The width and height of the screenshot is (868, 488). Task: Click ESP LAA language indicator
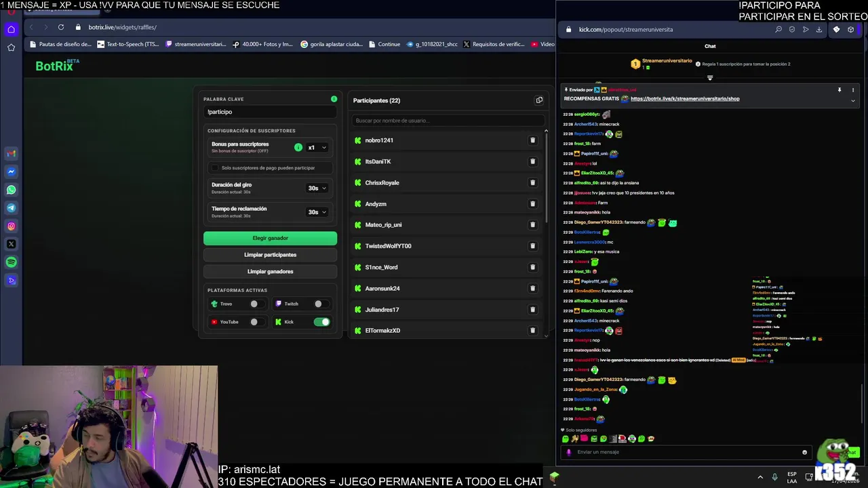pos(792,477)
